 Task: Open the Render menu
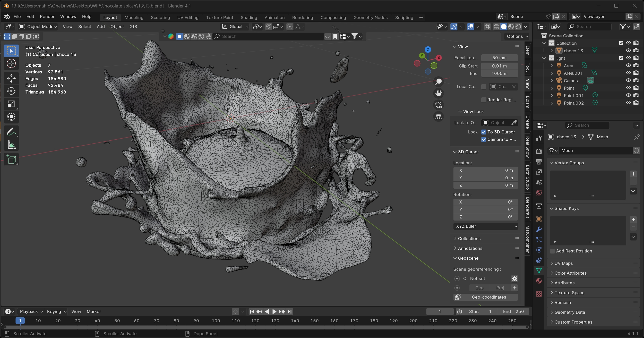click(47, 16)
